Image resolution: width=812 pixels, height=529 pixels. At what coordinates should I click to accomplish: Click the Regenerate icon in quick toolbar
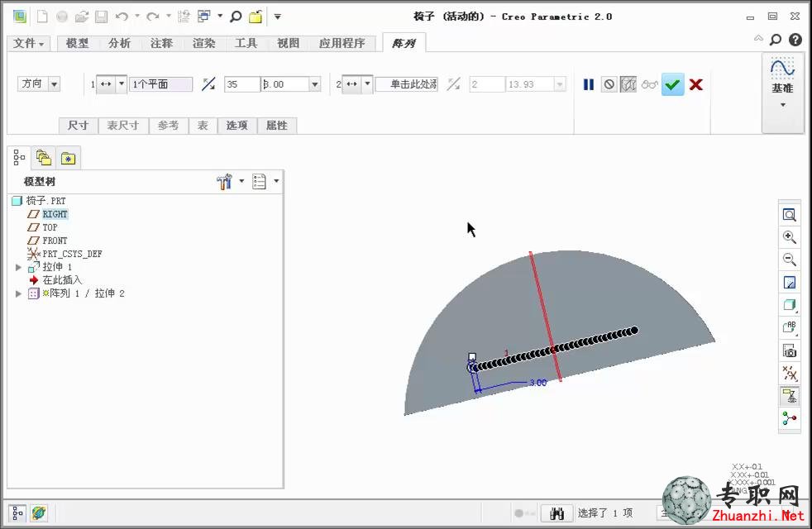coord(184,17)
